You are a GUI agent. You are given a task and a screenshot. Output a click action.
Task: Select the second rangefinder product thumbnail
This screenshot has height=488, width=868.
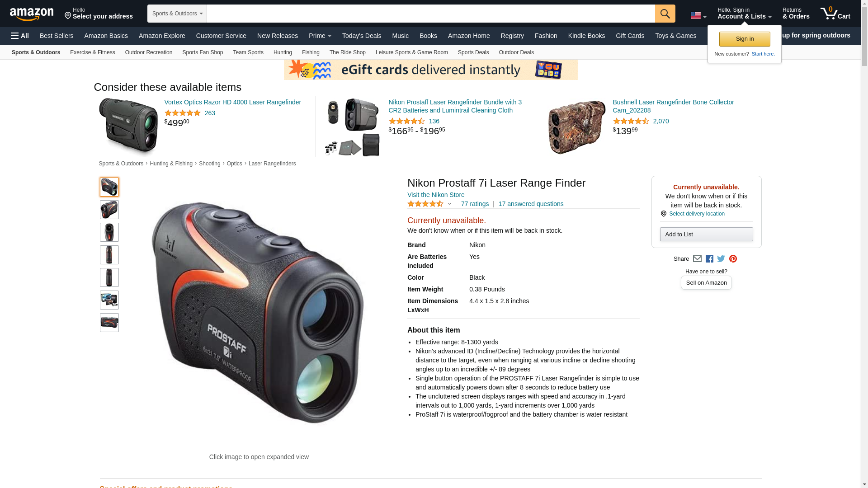pos(109,210)
